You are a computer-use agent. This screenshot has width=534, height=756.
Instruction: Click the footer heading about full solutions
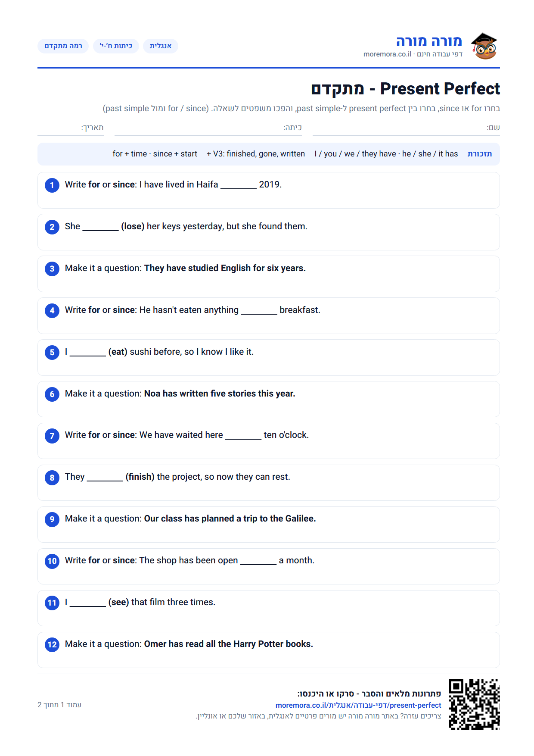pos(369,694)
